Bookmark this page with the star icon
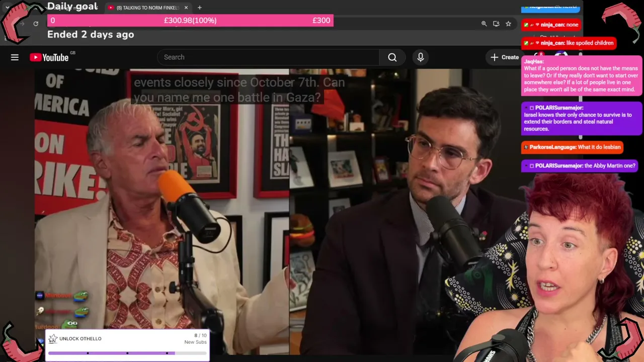Screen dimensions: 644x362 pyautogui.click(x=509, y=24)
